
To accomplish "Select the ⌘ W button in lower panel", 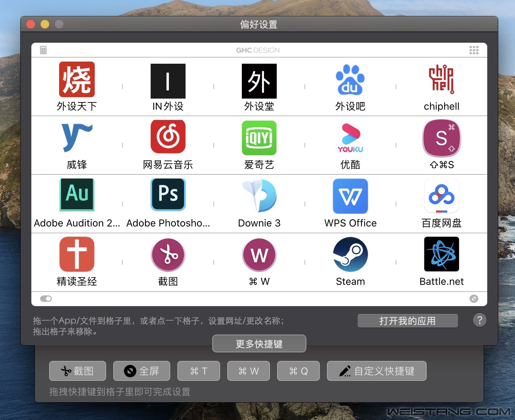I will pyautogui.click(x=249, y=371).
